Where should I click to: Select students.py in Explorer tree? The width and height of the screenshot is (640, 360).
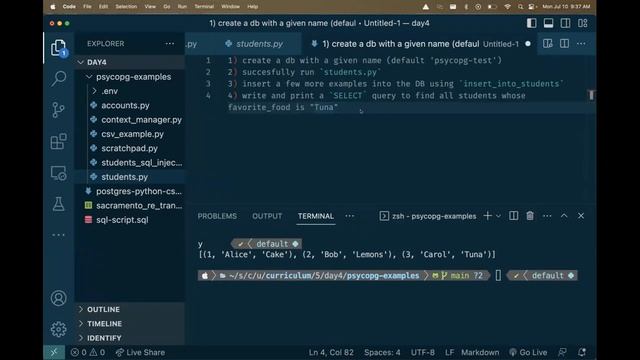pyautogui.click(x=124, y=177)
